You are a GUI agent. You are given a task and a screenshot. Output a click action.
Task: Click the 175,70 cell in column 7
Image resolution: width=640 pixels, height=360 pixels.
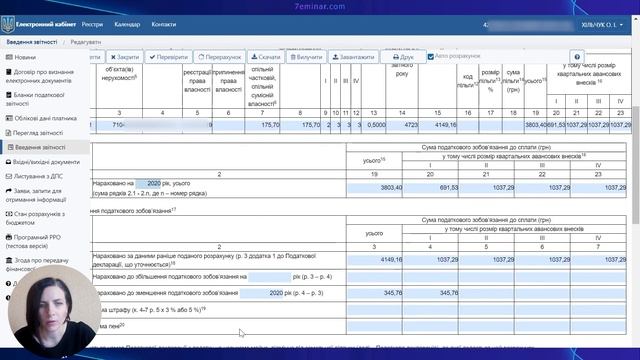coord(262,125)
